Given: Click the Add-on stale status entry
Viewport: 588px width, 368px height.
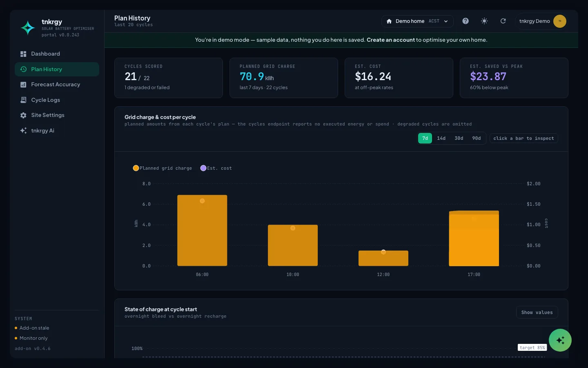Looking at the screenshot, I should [x=32, y=328].
